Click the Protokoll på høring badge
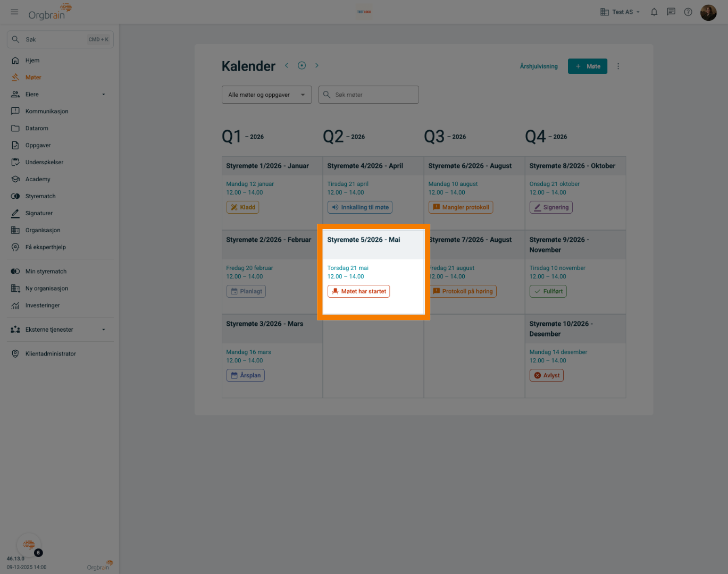 tap(463, 291)
